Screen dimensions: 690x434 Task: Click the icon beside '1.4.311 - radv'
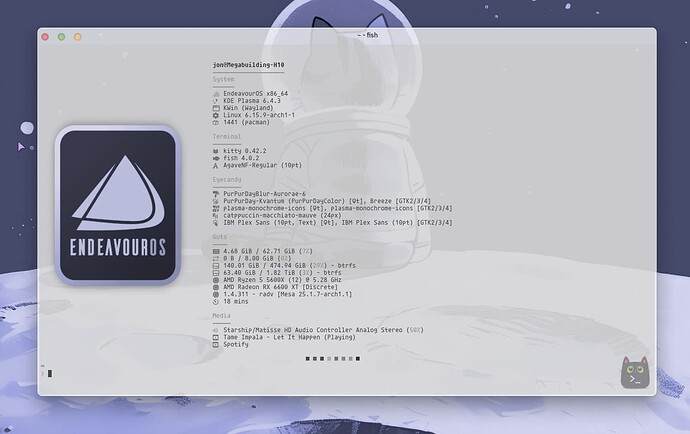(216, 294)
